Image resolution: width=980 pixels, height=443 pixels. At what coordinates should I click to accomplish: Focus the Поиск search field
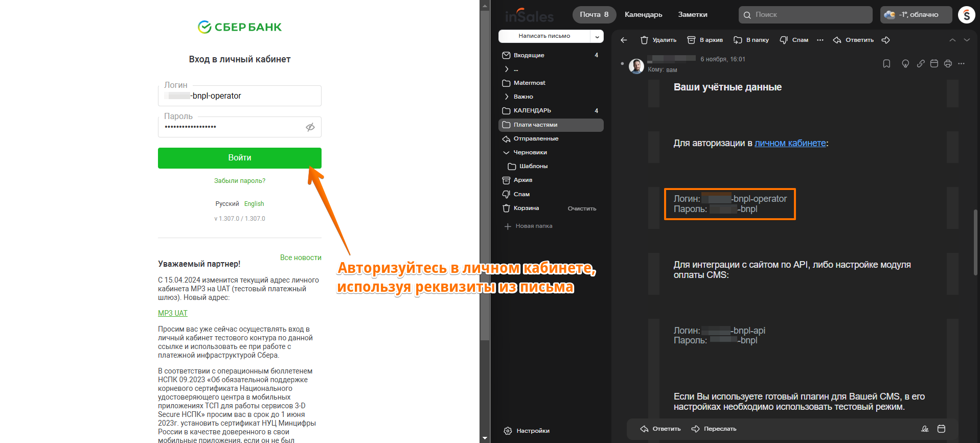click(806, 15)
